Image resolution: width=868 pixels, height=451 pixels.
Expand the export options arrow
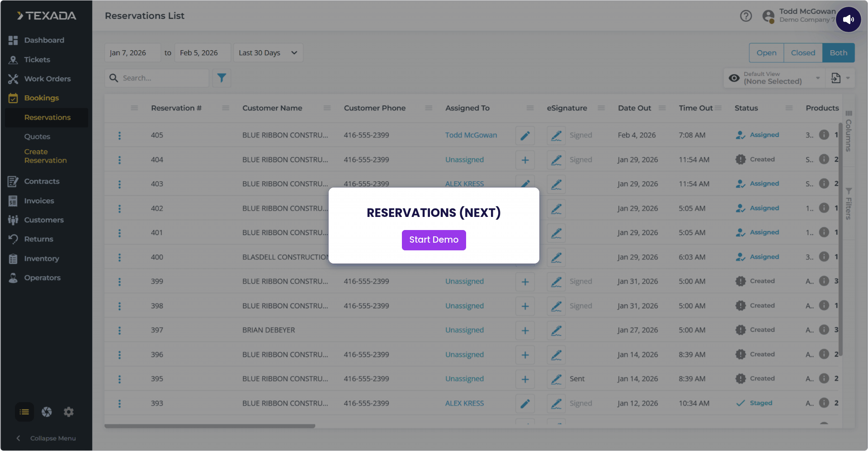(x=848, y=78)
